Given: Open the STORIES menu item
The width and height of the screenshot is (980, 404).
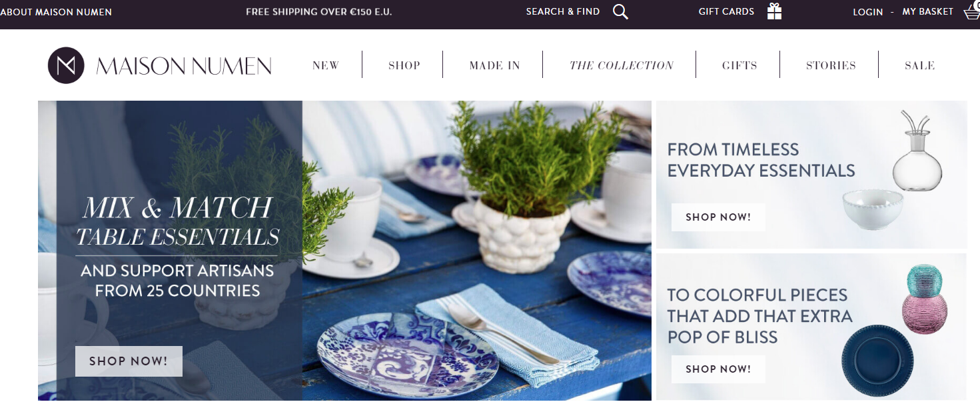Looking at the screenshot, I should pyautogui.click(x=831, y=65).
